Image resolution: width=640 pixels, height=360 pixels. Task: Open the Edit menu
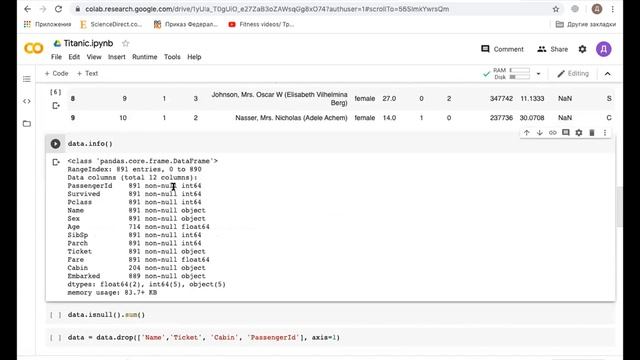click(74, 57)
